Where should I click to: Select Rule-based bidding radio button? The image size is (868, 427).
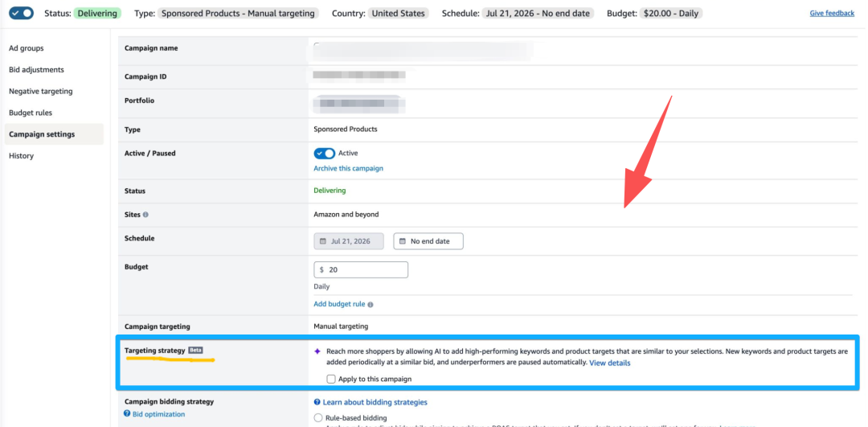tap(317, 417)
